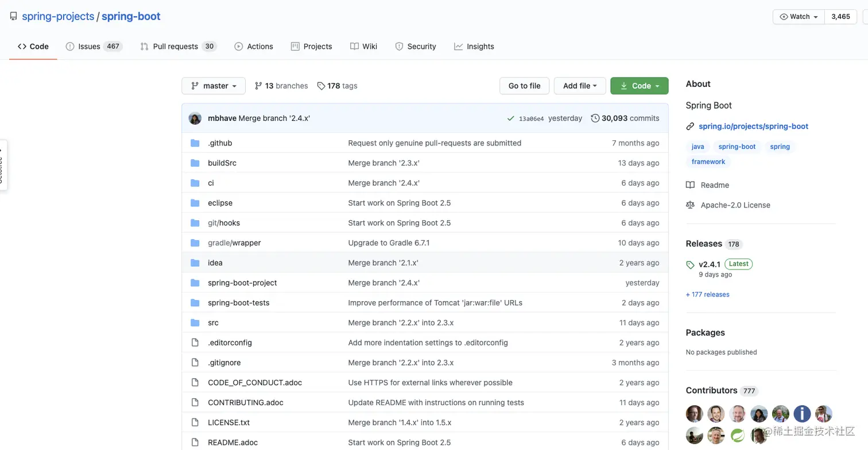Open the spring-projects organization link

tap(58, 17)
